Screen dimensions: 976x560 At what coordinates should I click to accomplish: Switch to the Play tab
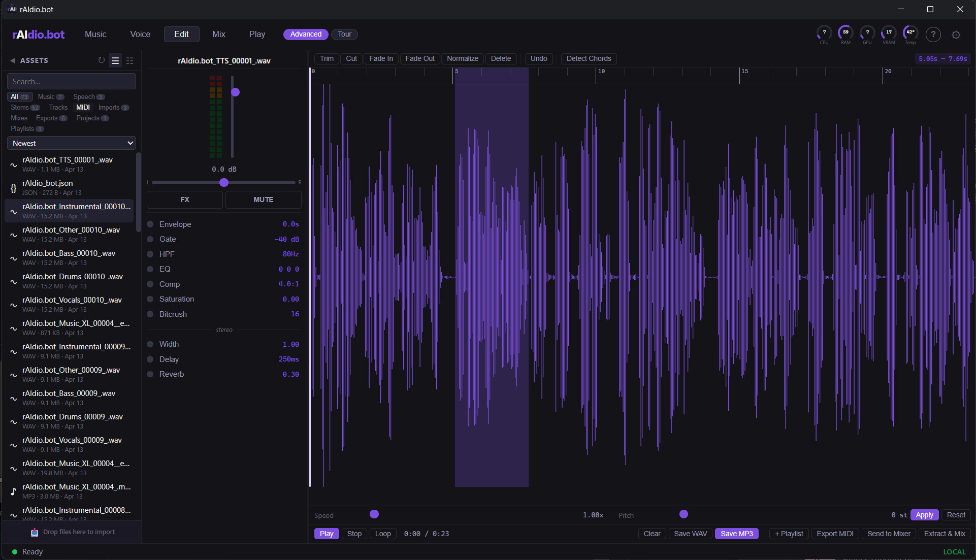[257, 35]
